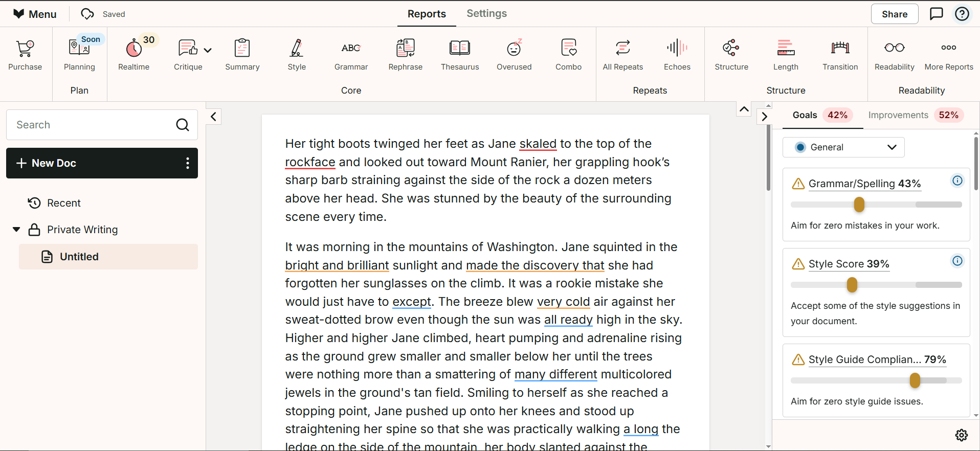This screenshot has width=980, height=451.
Task: Run the Transition report
Action: click(840, 55)
